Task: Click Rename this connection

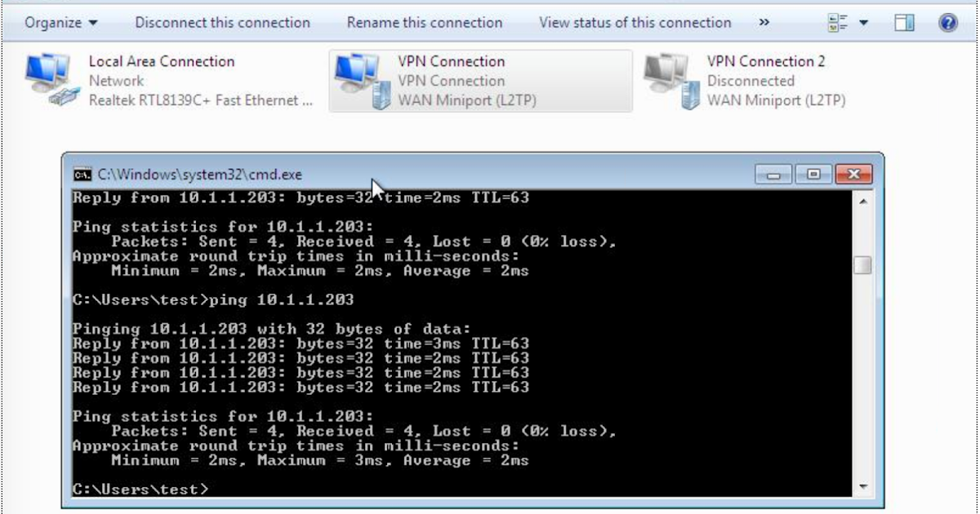Action: pyautogui.click(x=425, y=23)
